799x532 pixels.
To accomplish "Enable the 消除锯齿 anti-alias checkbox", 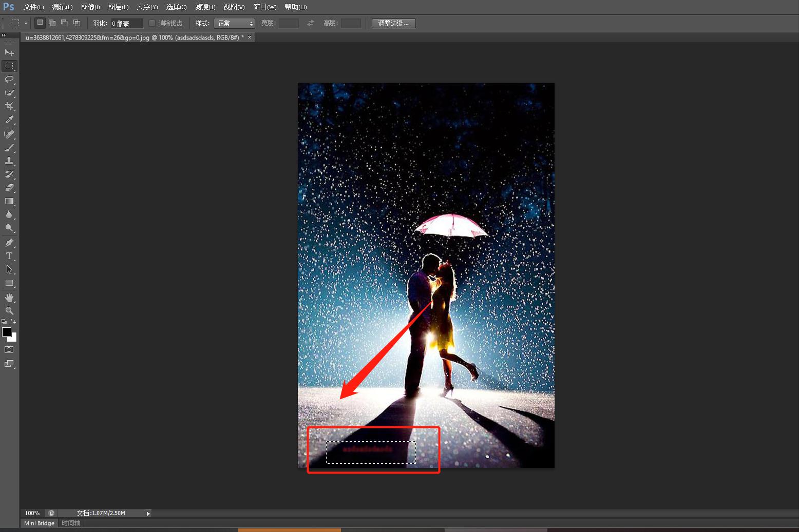I will pyautogui.click(x=152, y=23).
